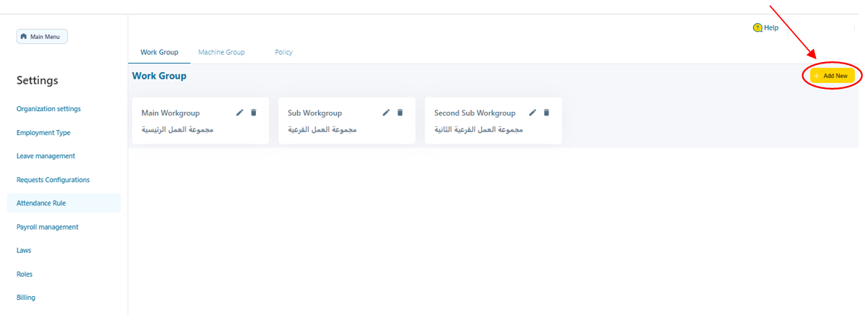Select Attendance Rule in sidebar
This screenshot has height=320, width=868.
(41, 204)
